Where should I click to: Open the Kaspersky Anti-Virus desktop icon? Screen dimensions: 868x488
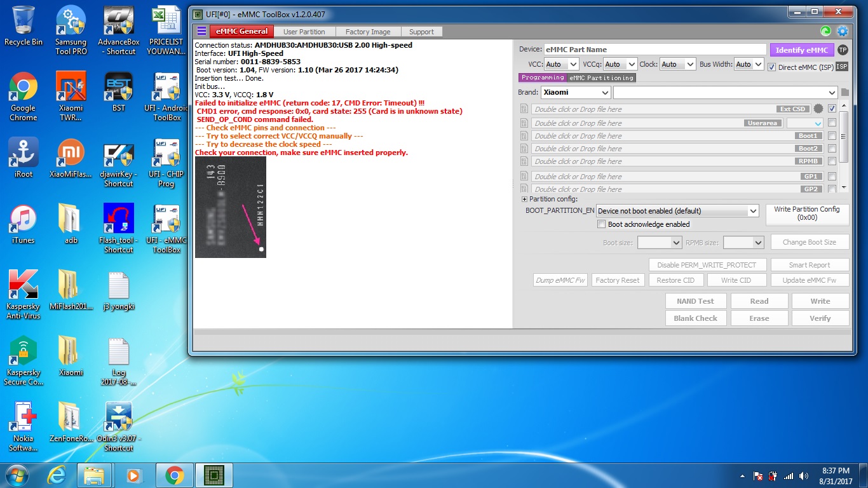coord(24,295)
